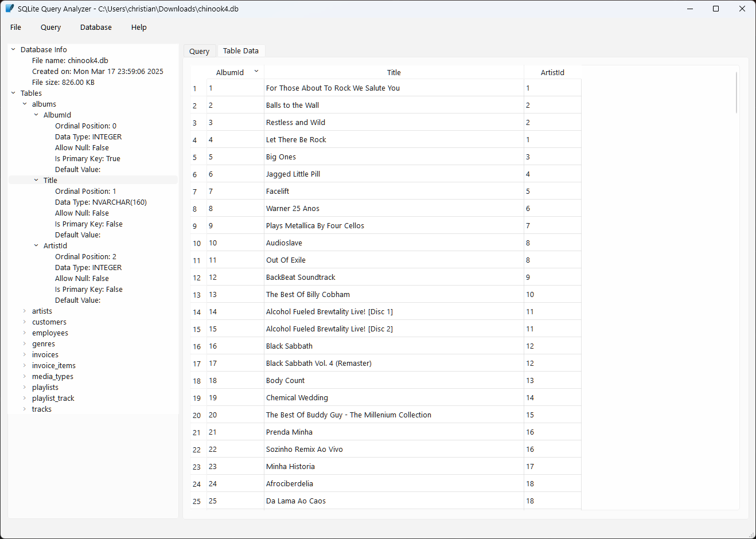Open the Help menu
The height and width of the screenshot is (539, 756).
(139, 27)
